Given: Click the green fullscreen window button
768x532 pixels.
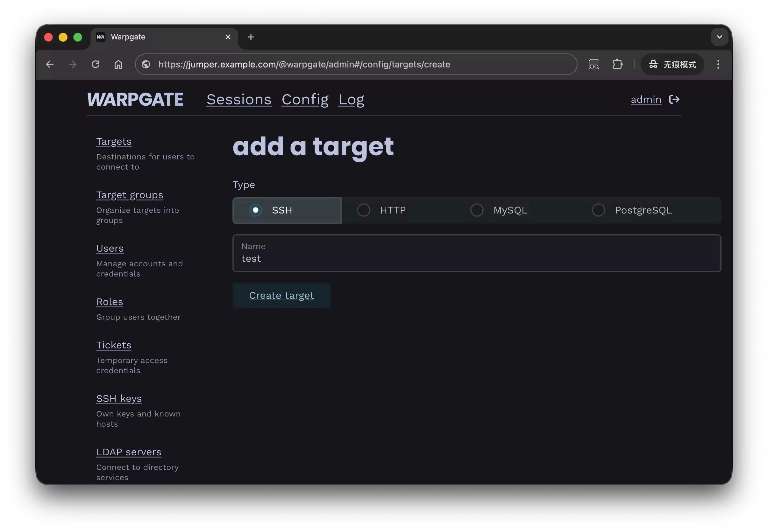Looking at the screenshot, I should pyautogui.click(x=78, y=37).
